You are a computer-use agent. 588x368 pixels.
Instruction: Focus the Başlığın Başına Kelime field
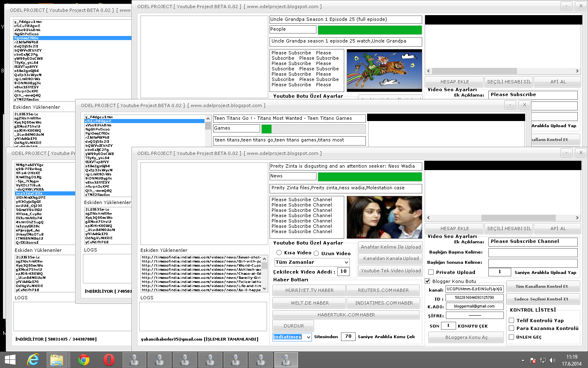pyautogui.click(x=533, y=252)
